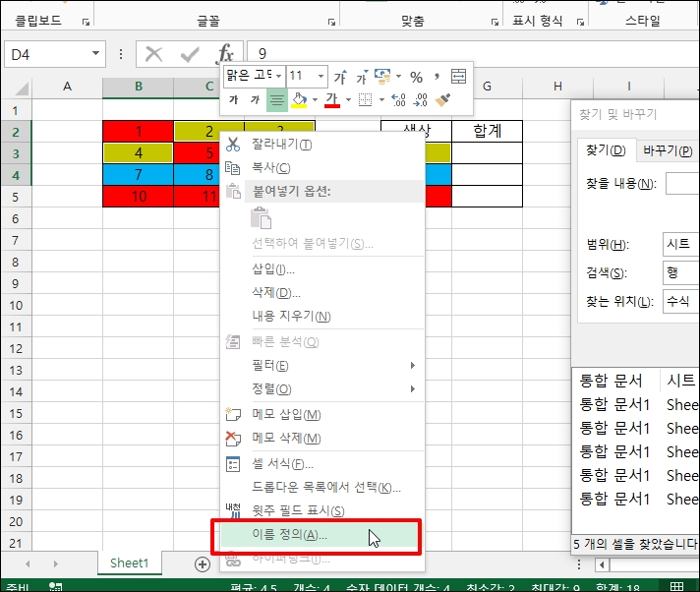700x592 pixels.
Task: Open clipboard group dialog launcher
Action: click(x=86, y=22)
